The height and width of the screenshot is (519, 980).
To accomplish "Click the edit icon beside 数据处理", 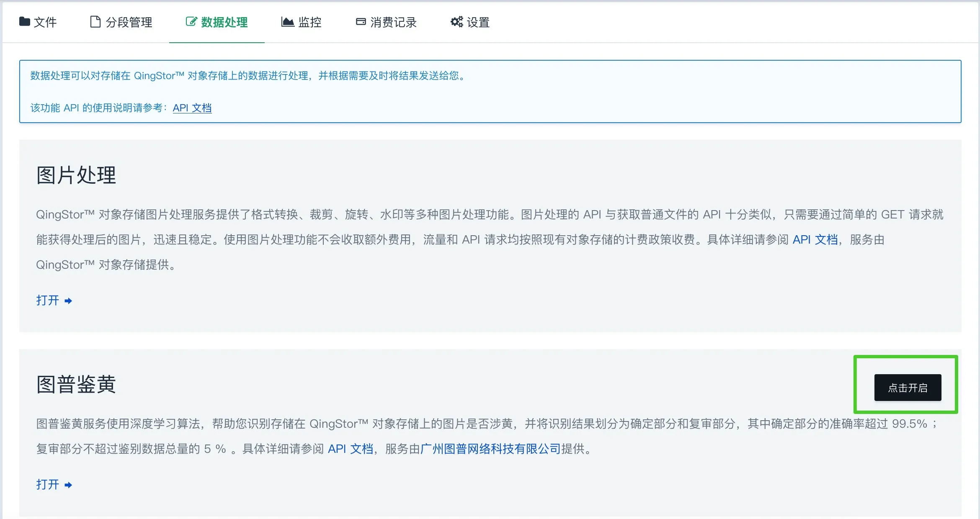I will click(x=191, y=21).
